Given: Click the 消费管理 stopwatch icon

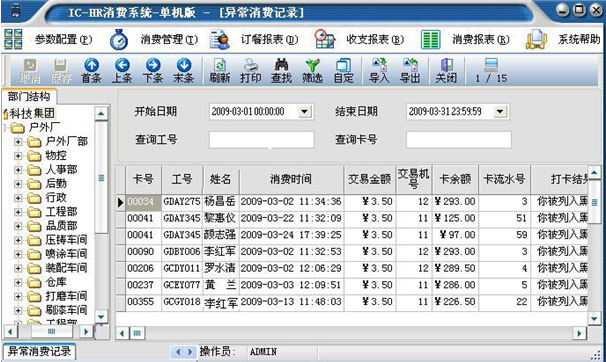Looking at the screenshot, I should tap(119, 39).
